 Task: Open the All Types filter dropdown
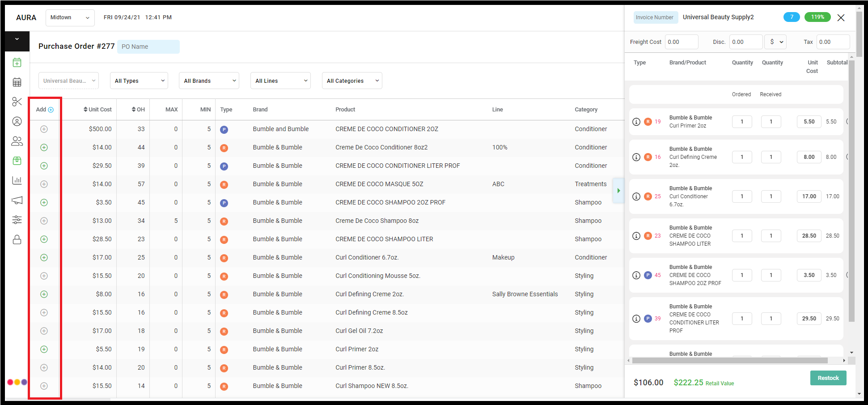pos(139,81)
